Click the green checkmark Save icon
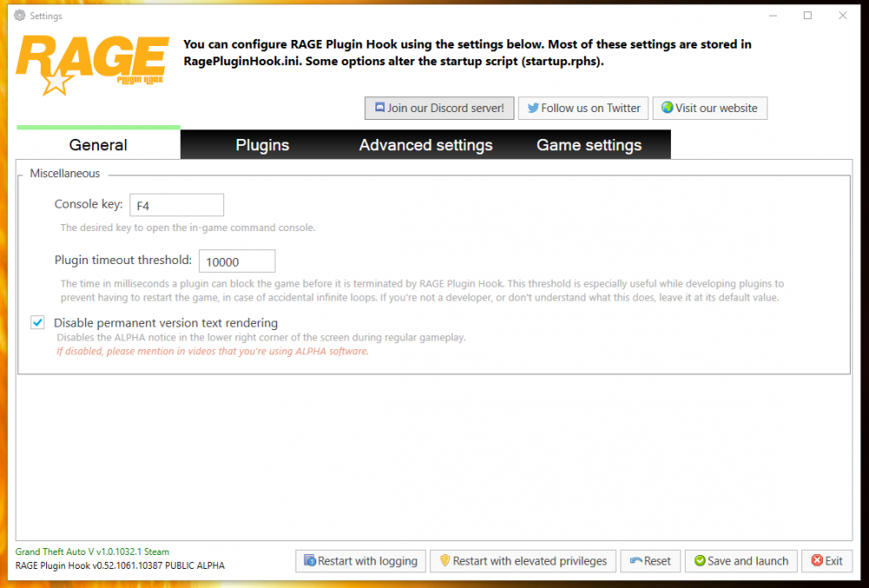869x588 pixels. 700,561
